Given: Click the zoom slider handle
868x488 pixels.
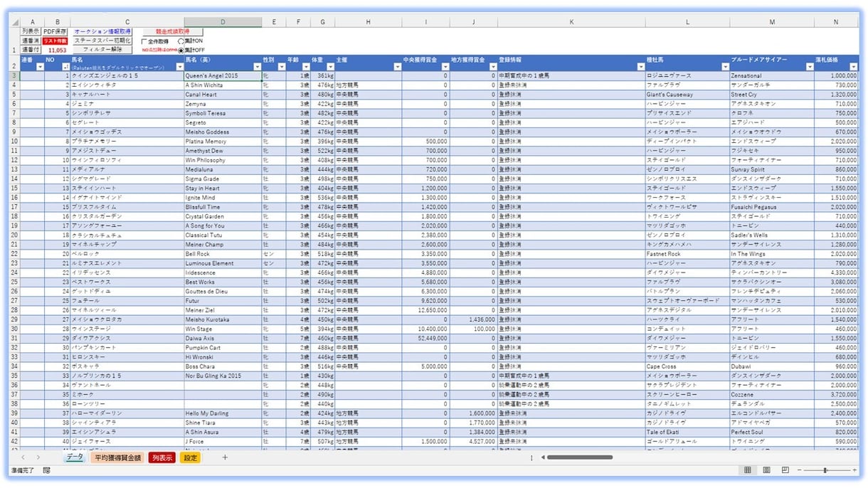Looking at the screenshot, I should (x=825, y=470).
